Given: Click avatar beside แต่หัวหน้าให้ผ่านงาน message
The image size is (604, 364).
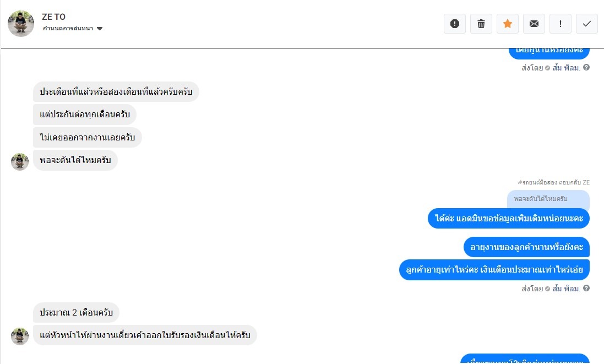Looking at the screenshot, I should (20, 336).
